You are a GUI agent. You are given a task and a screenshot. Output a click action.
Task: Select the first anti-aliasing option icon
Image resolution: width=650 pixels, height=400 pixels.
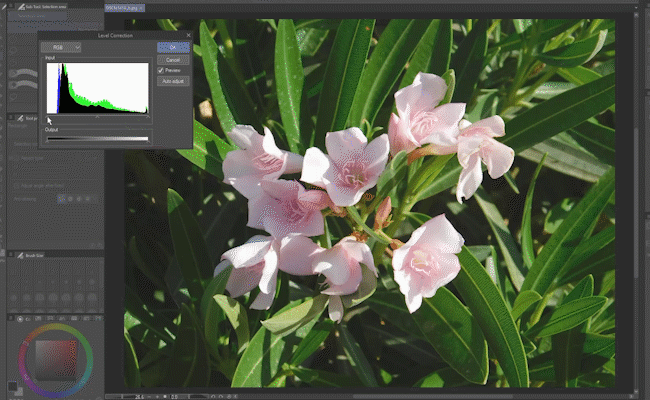tap(61, 199)
